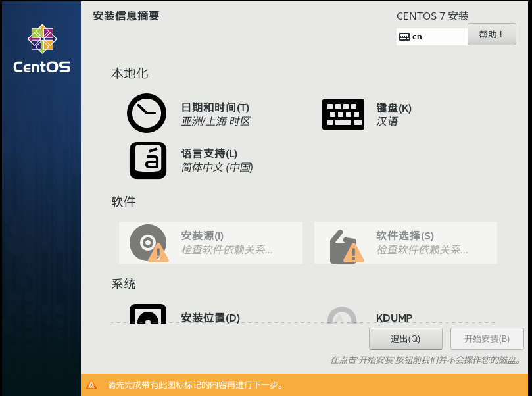Viewport: 532px width, 396px height.
Task: Open 键盘(K) settings
Action: coord(393,108)
